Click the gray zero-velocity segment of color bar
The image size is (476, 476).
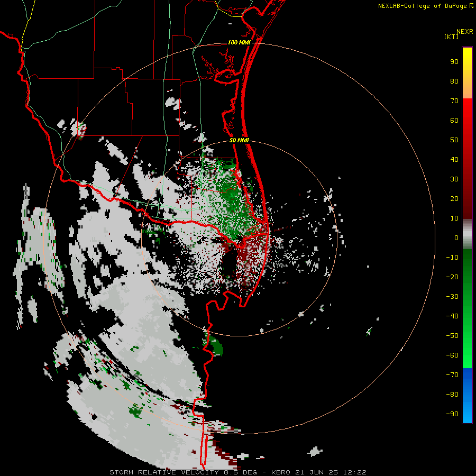click(467, 234)
